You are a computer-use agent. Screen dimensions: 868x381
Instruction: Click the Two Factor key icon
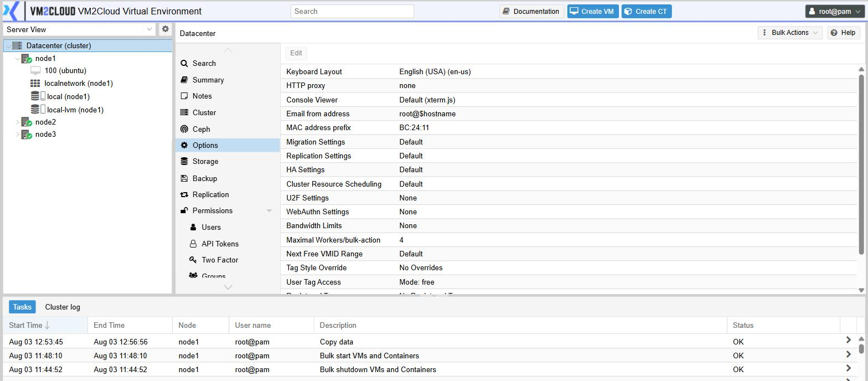pos(193,260)
